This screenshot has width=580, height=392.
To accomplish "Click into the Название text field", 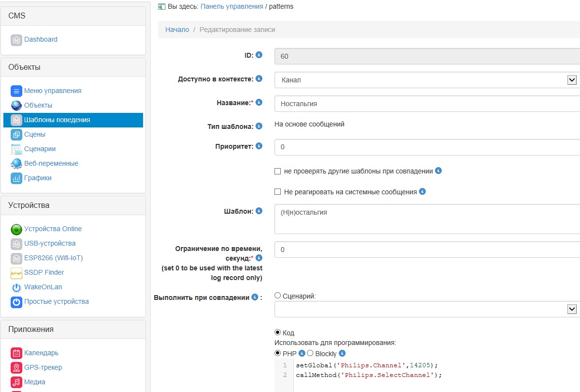I will click(x=427, y=104).
